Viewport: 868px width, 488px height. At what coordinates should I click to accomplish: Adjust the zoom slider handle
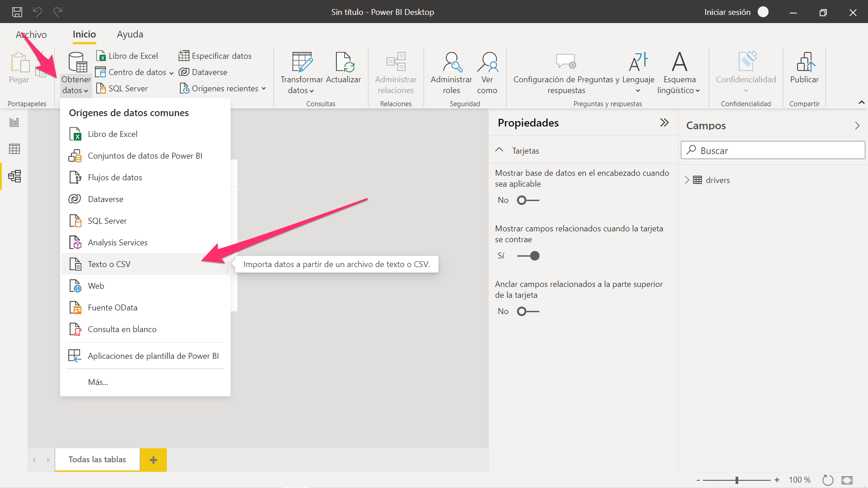(x=737, y=480)
